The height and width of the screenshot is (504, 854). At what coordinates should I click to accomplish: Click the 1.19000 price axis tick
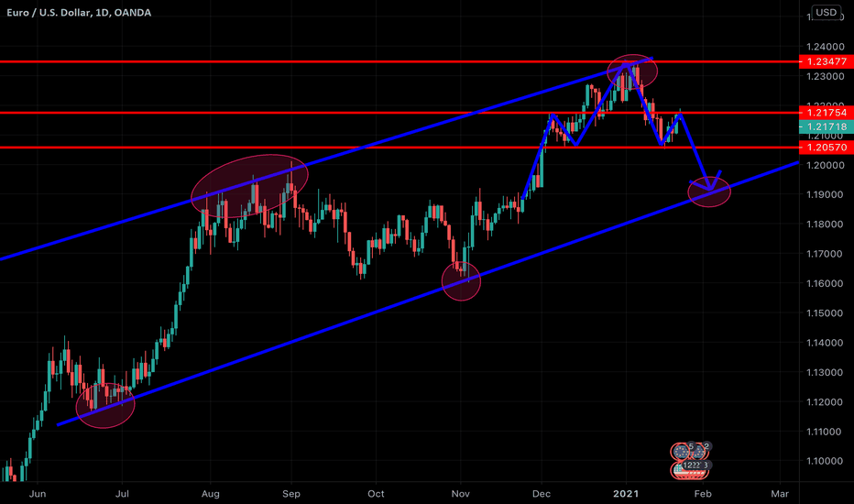[x=826, y=194]
